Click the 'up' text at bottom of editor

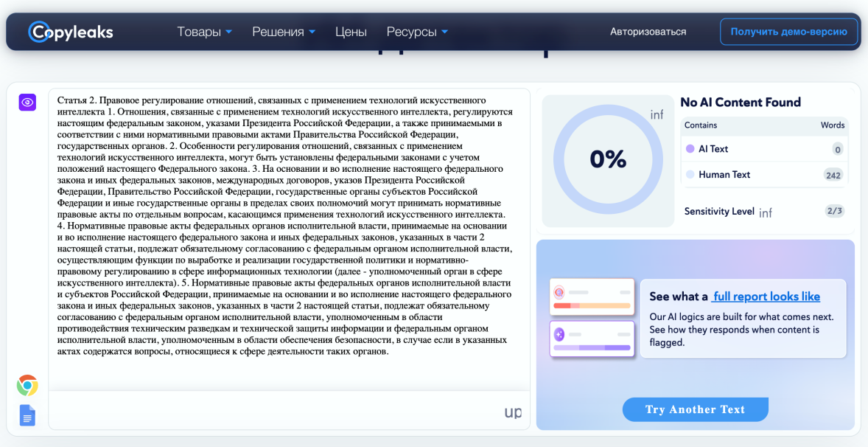click(513, 412)
